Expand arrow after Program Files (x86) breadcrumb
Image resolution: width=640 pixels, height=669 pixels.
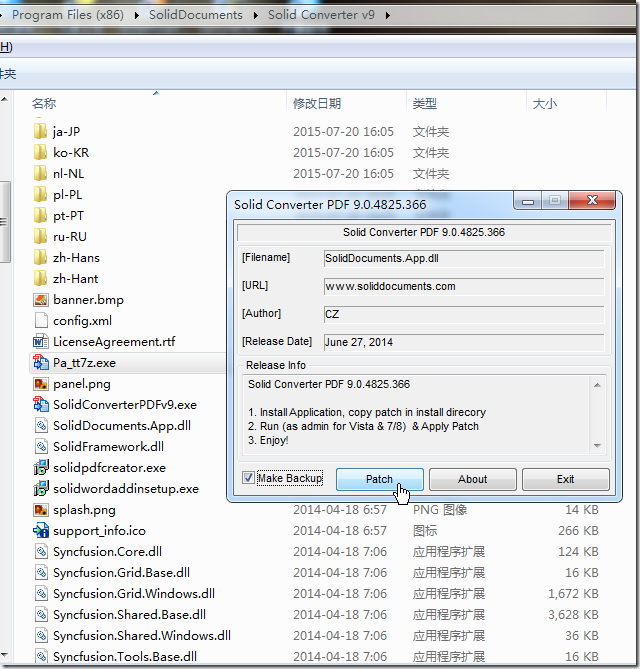click(137, 15)
